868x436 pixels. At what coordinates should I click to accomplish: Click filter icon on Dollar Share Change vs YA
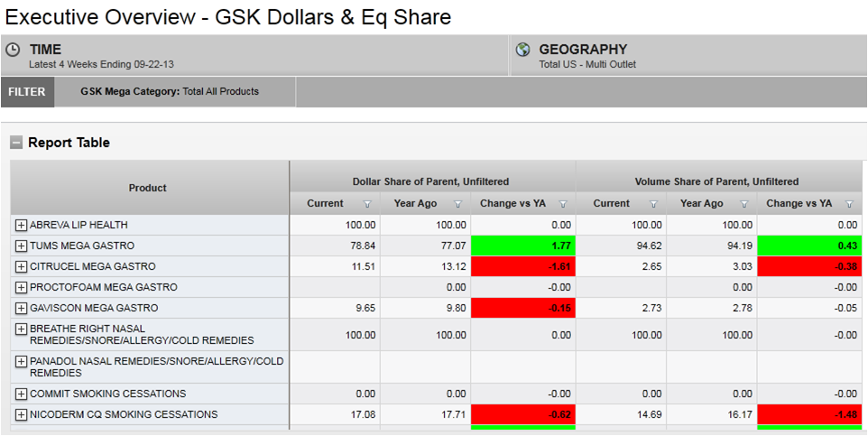click(563, 204)
